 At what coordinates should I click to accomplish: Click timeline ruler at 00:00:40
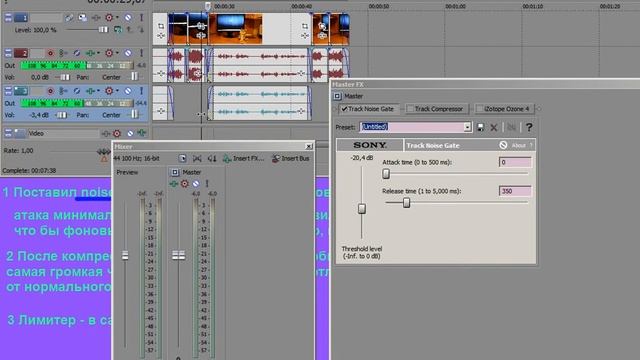(x=301, y=6)
